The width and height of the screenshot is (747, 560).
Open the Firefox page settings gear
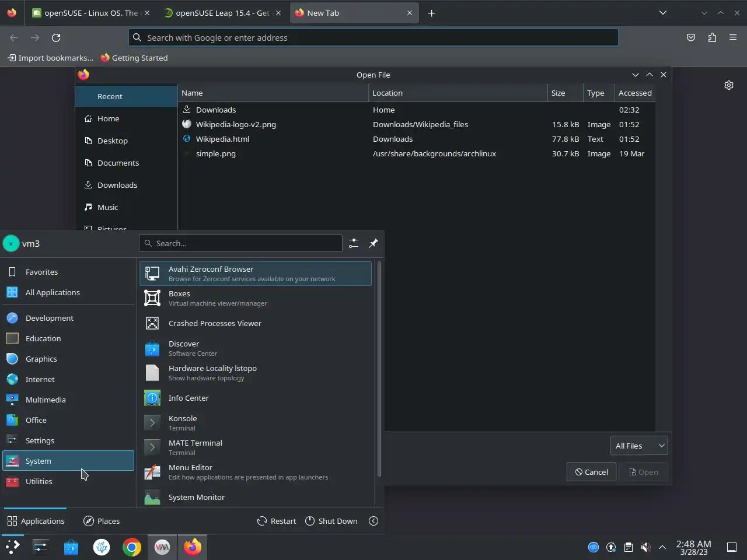729,85
